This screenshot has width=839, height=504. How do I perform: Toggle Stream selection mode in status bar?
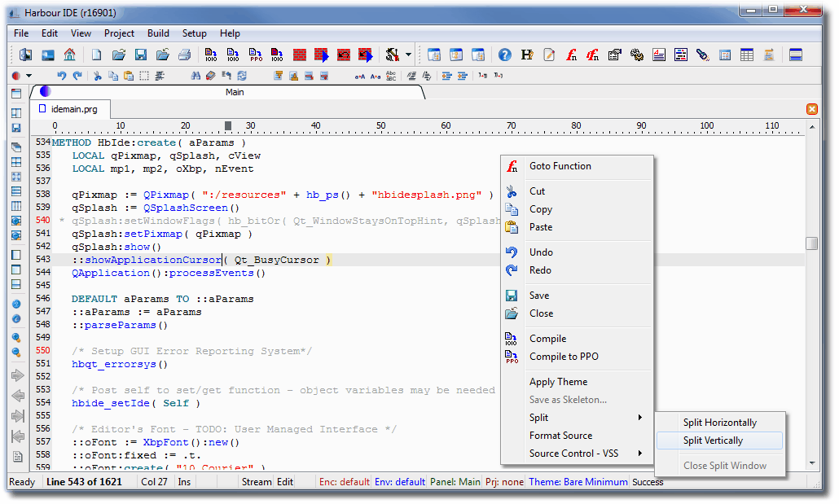[x=256, y=482]
